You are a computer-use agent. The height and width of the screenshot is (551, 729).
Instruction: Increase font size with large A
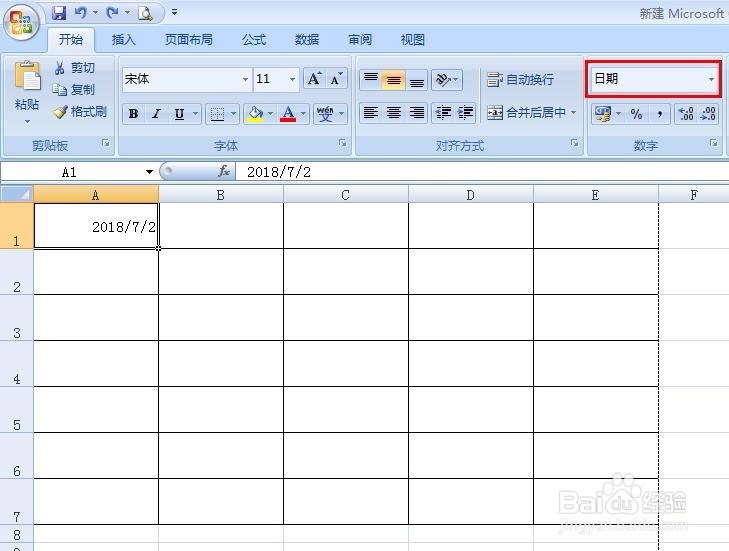pyautogui.click(x=314, y=79)
